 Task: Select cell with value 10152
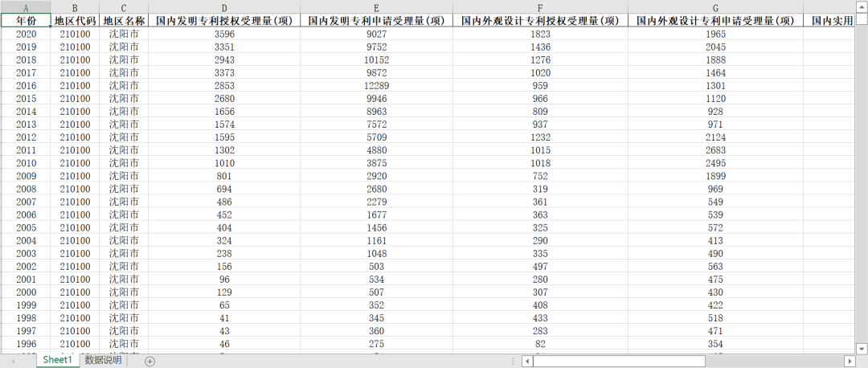pyautogui.click(x=376, y=59)
